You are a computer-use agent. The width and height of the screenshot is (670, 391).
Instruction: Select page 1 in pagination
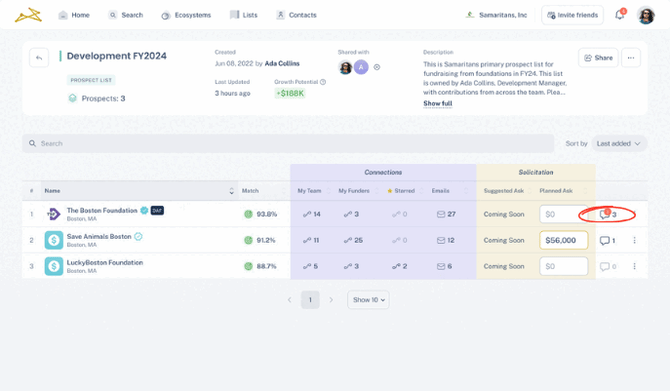coord(310,300)
